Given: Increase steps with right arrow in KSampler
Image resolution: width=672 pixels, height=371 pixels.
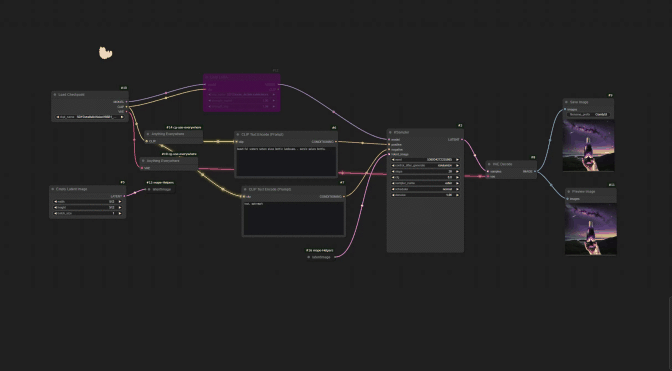Looking at the screenshot, I should (x=457, y=171).
